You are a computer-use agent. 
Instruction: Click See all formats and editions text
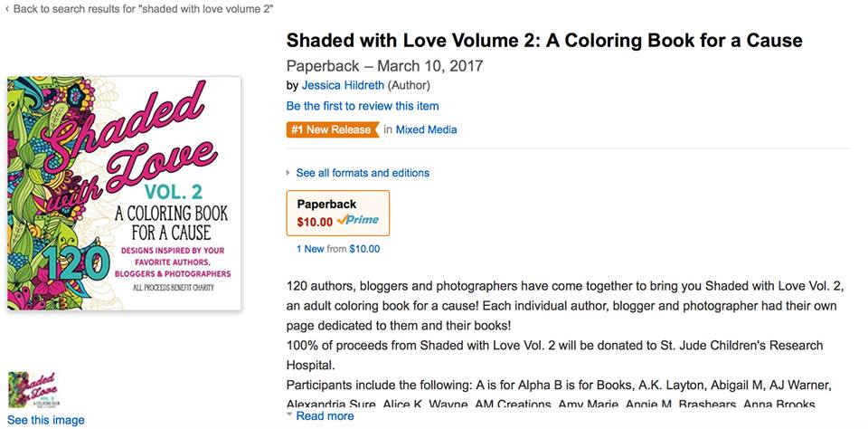[x=363, y=173]
